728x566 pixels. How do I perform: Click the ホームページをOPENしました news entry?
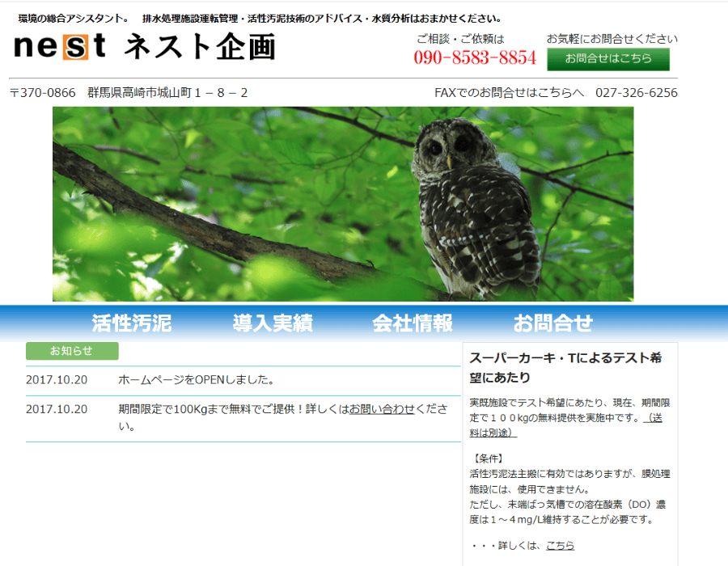[197, 379]
